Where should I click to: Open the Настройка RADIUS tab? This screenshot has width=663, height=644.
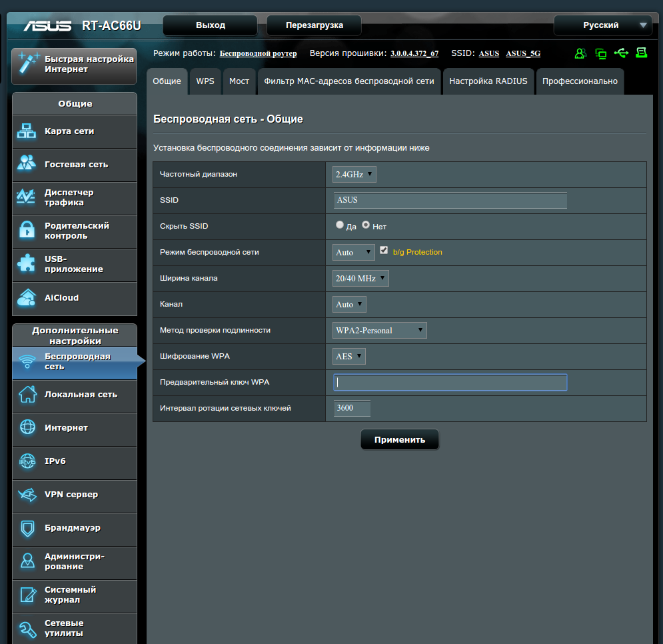[x=488, y=81]
